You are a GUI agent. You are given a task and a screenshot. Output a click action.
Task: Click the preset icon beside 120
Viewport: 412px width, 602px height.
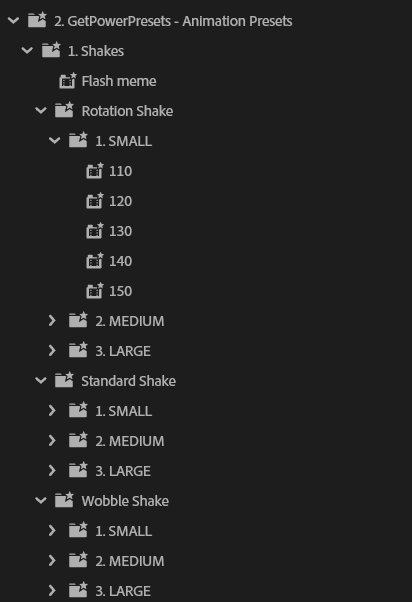pos(95,201)
